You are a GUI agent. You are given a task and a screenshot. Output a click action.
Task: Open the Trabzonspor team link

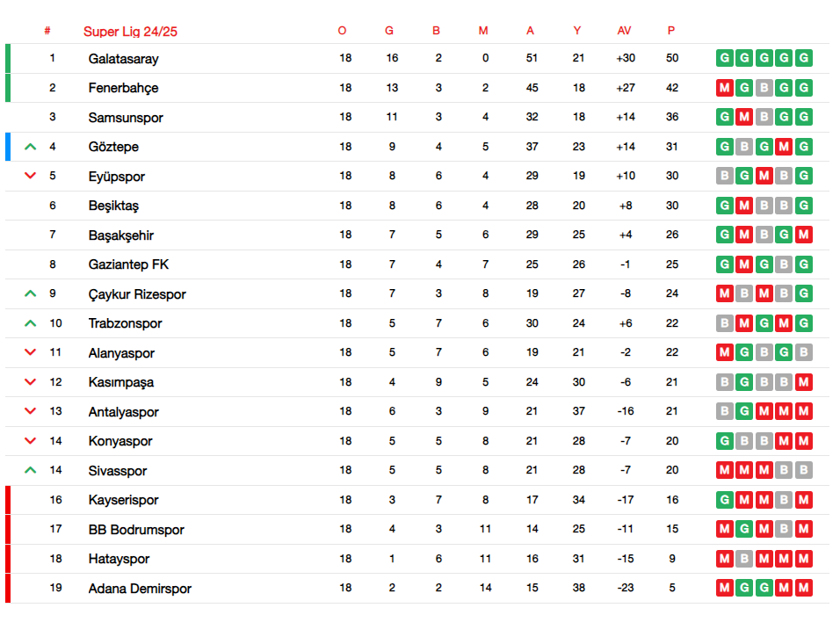125,323
